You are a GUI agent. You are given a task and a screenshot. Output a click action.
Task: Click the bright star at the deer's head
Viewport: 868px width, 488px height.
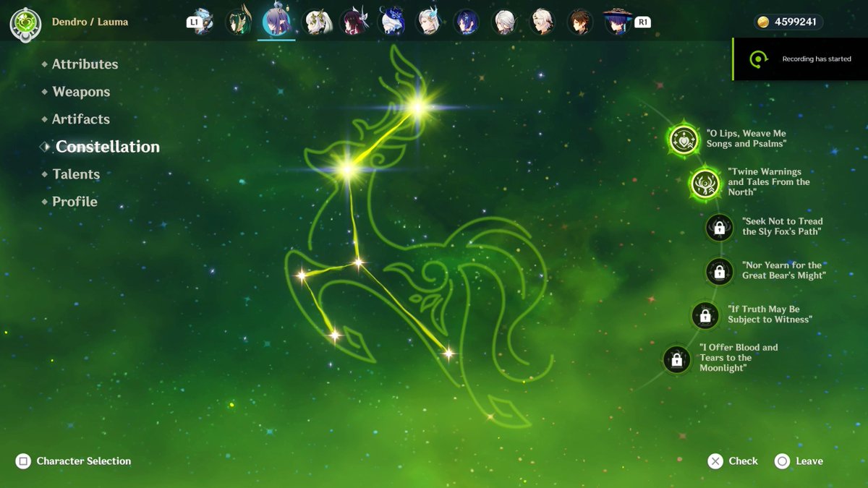coord(347,170)
